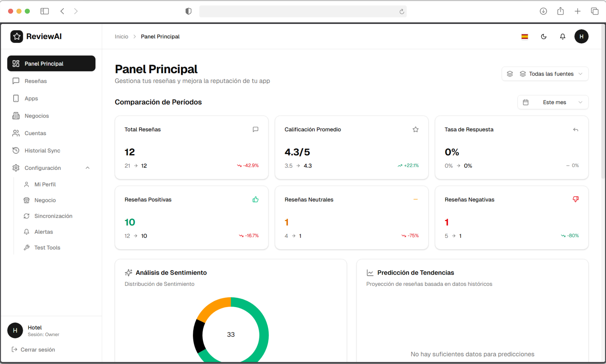Screen dimensions: 606x364
Task: Open Reseñas in the sidebar
Action: (x=35, y=81)
